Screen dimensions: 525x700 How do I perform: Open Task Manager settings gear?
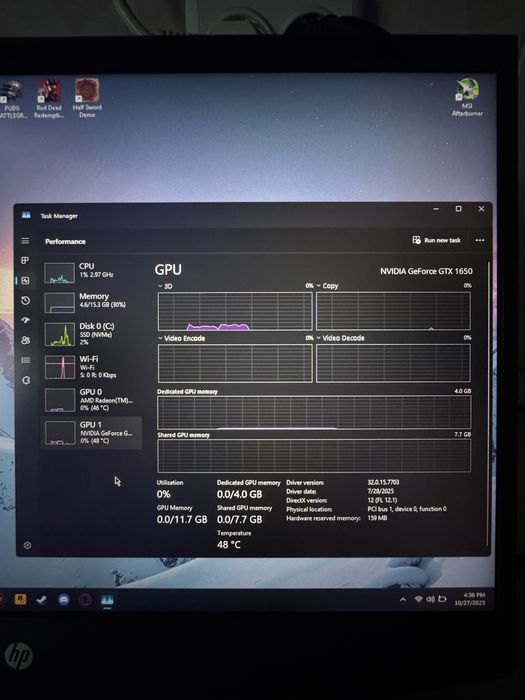27,545
